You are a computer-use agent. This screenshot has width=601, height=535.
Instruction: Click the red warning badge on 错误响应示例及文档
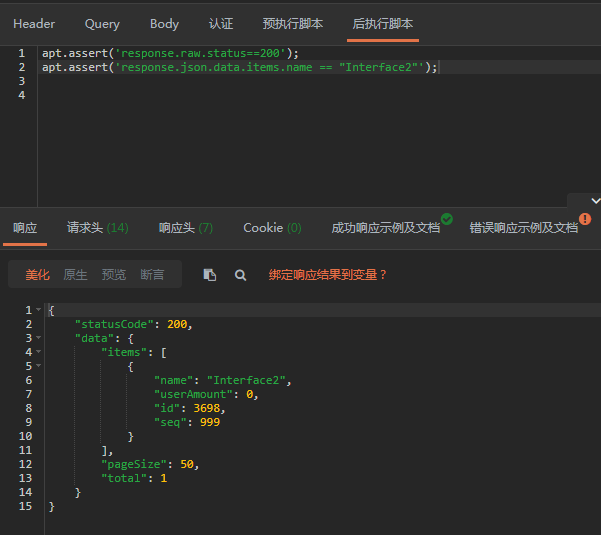585,219
